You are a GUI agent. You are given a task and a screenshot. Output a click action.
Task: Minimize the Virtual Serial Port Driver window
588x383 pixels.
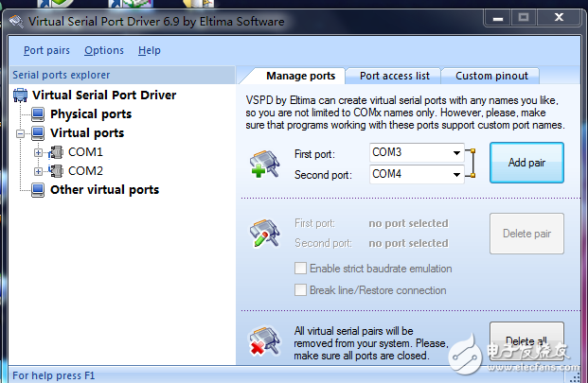(498, 18)
